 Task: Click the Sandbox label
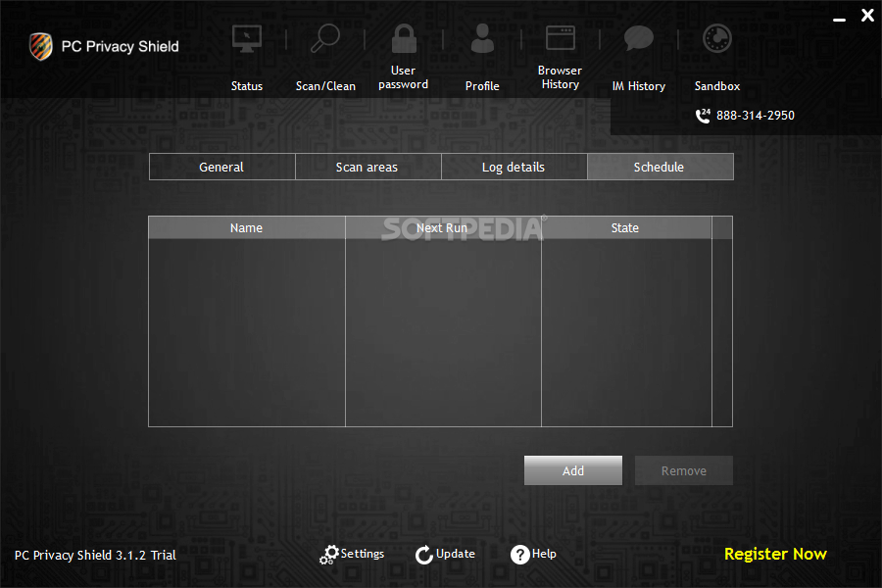717,86
